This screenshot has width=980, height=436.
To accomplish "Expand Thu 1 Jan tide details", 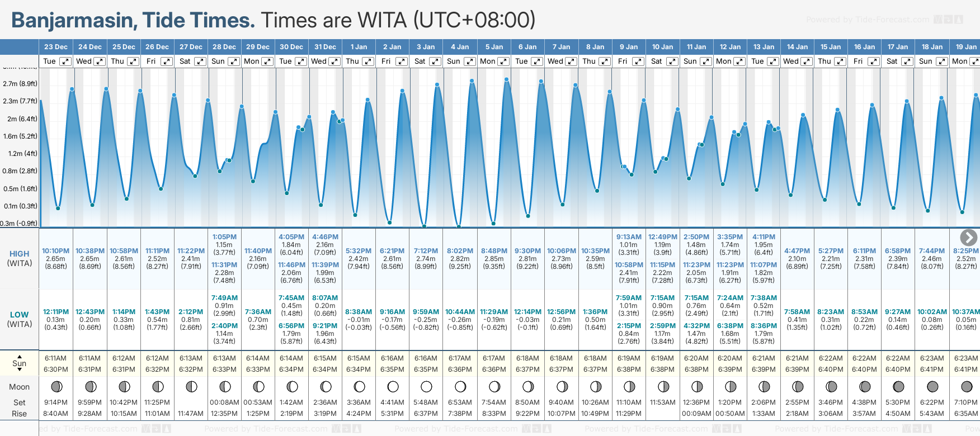I will (x=368, y=61).
